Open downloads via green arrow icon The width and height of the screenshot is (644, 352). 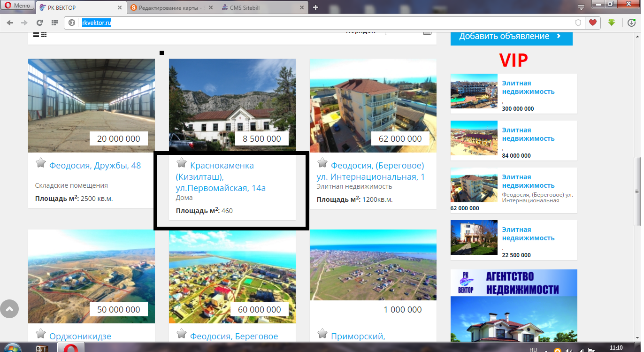click(x=611, y=23)
